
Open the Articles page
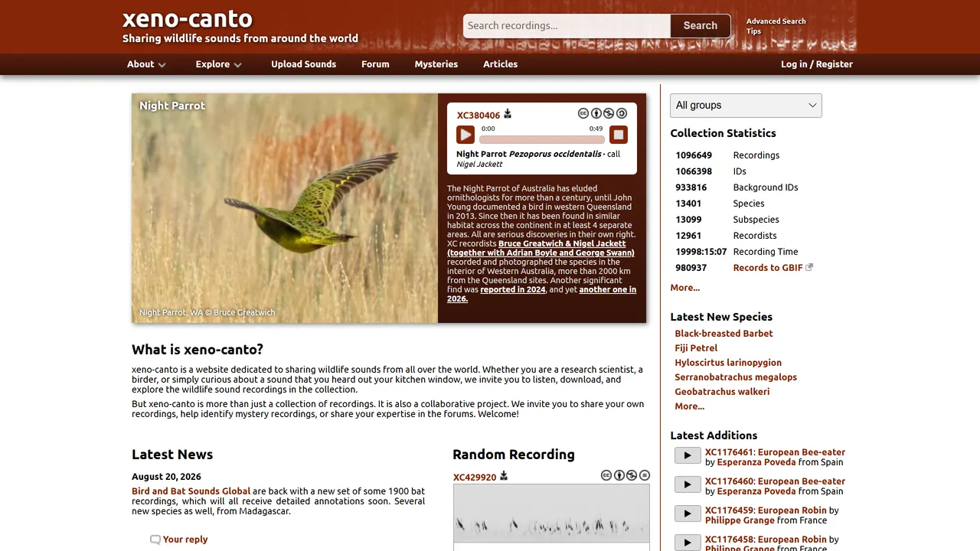pos(500,64)
